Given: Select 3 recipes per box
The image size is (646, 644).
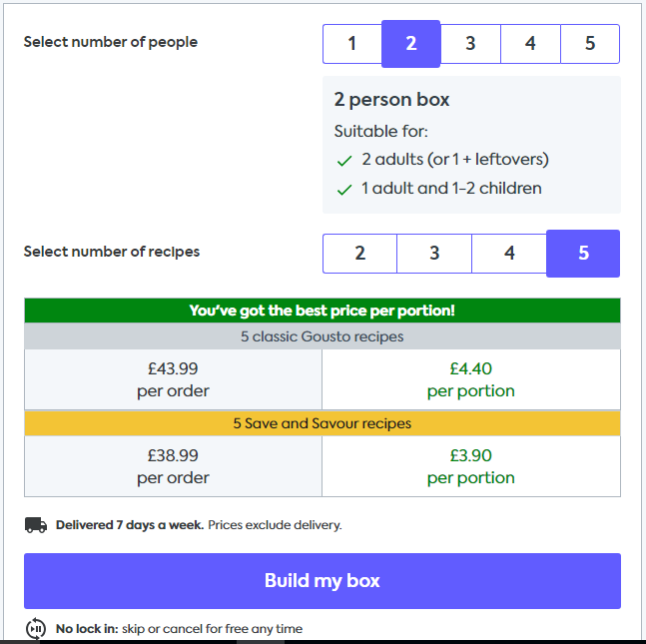Looking at the screenshot, I should pyautogui.click(x=434, y=254).
